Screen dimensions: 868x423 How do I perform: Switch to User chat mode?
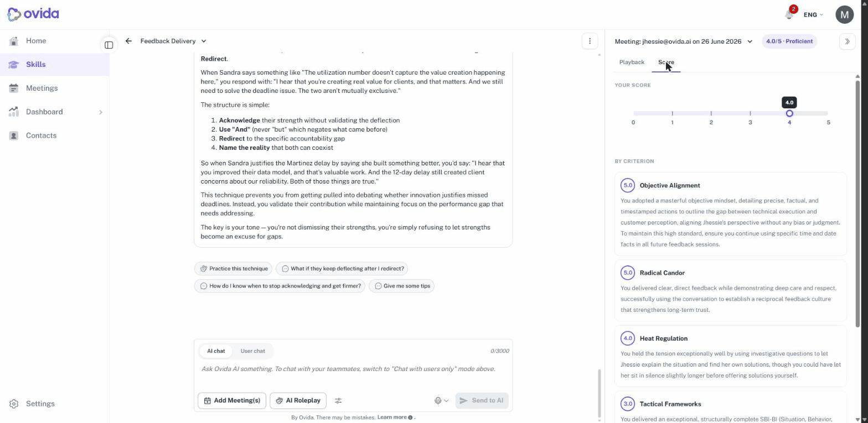[252, 351]
